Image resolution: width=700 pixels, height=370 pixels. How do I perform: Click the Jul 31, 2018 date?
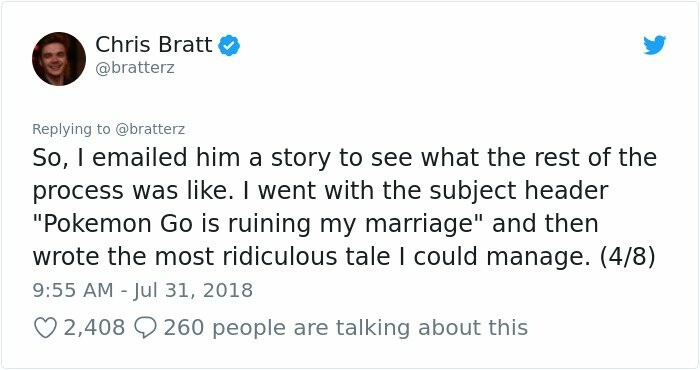[193, 291]
